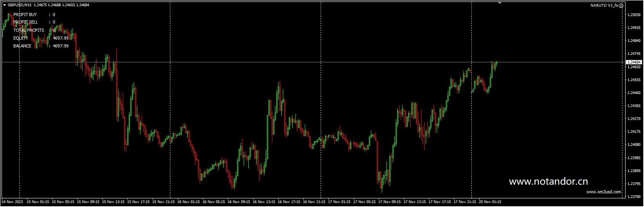This screenshot has height=207, width=644.
Task: Click the 1.23700 price scale label
Action: [634, 197]
